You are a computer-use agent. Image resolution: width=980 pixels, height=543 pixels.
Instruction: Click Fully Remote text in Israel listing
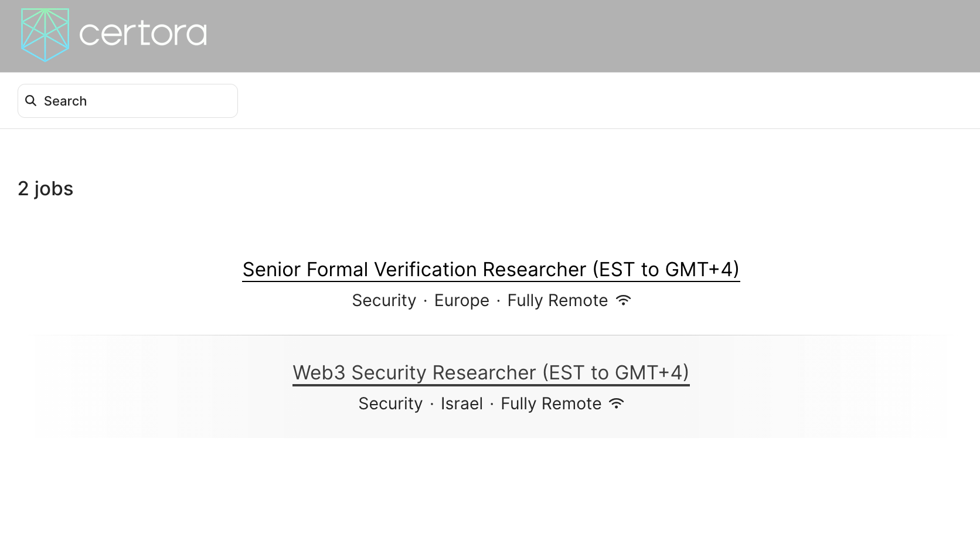click(x=550, y=403)
